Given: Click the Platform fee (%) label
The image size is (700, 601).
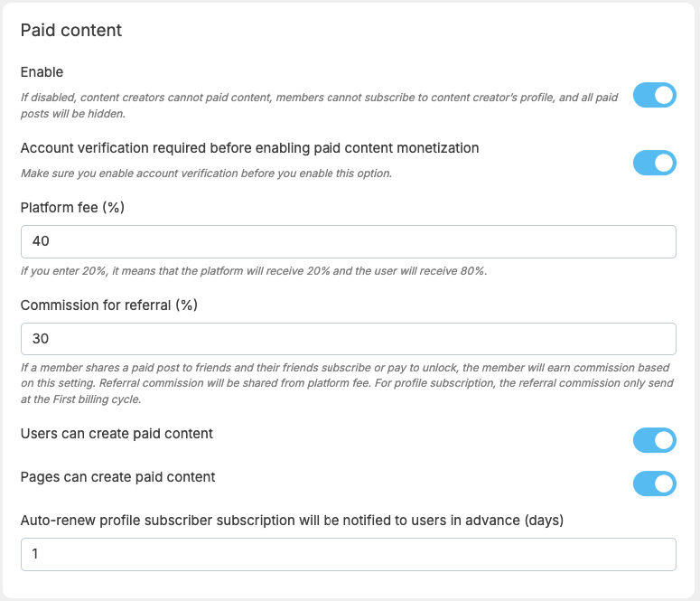Looking at the screenshot, I should click(x=72, y=207).
